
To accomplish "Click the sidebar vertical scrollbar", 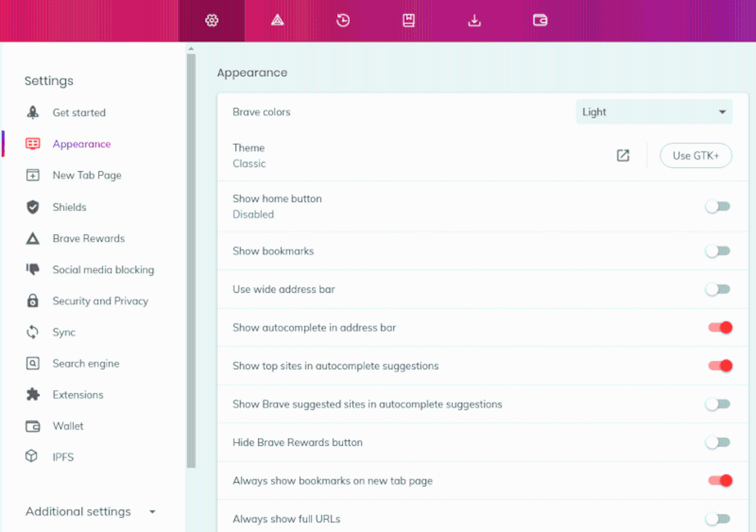I will pos(191,261).
